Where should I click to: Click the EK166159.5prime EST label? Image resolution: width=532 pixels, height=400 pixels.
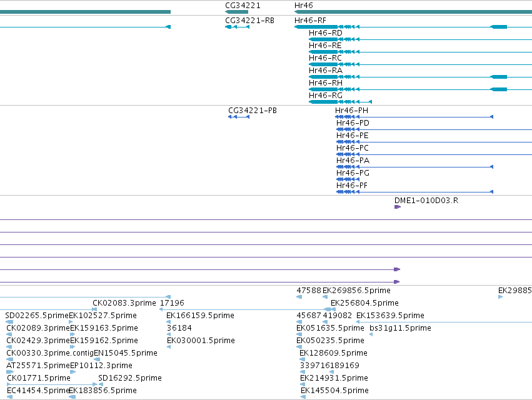[x=200, y=316]
